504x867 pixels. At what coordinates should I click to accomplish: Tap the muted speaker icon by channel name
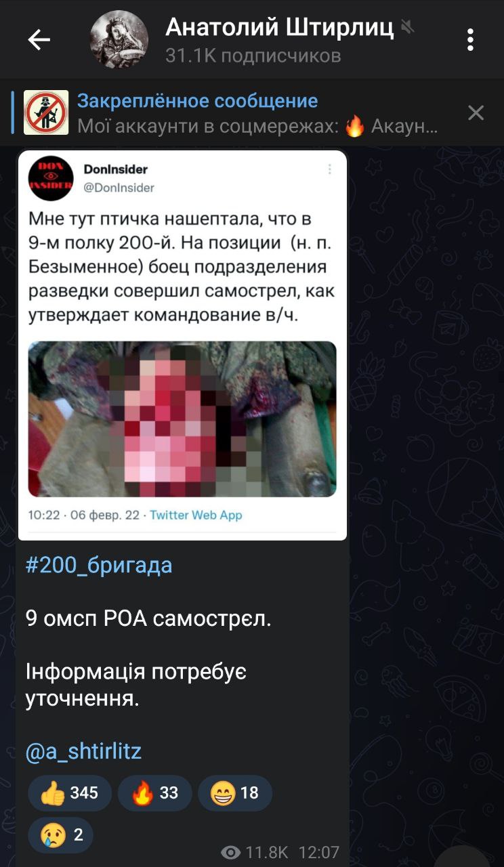pos(408,27)
